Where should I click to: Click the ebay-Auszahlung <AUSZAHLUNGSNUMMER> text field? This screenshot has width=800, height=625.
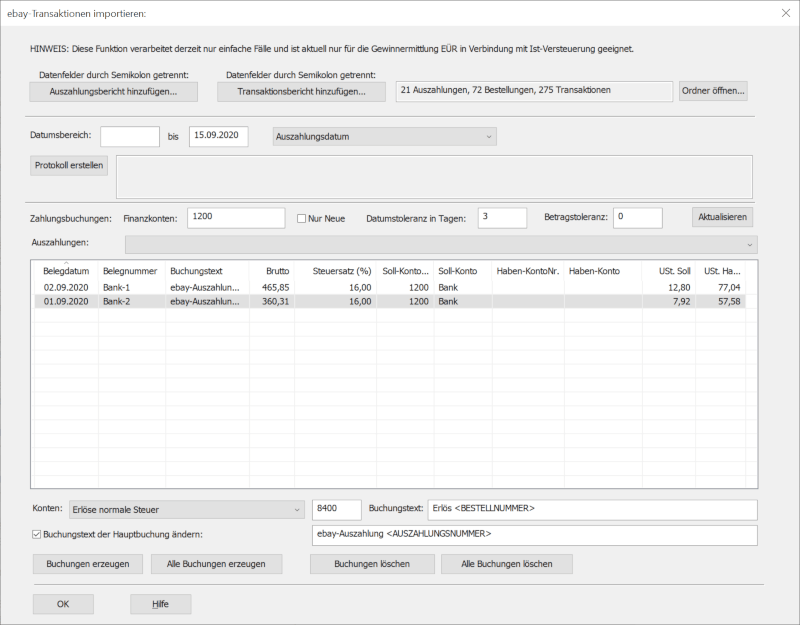click(535, 535)
